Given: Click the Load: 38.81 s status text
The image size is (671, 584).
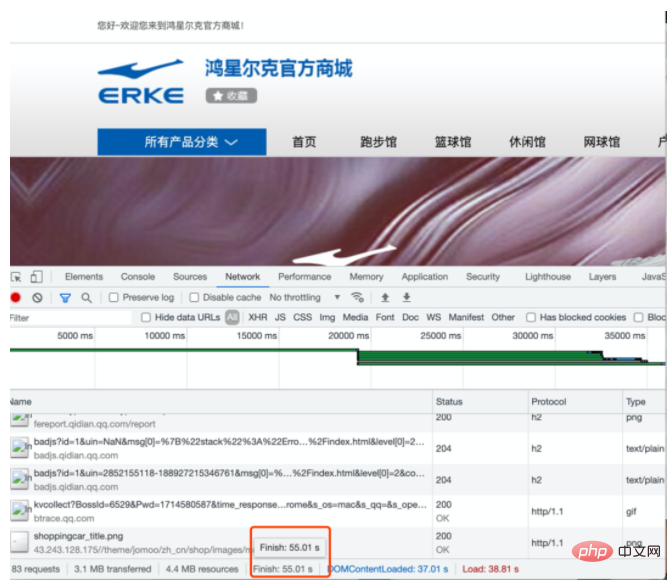Looking at the screenshot, I should pos(490,569).
